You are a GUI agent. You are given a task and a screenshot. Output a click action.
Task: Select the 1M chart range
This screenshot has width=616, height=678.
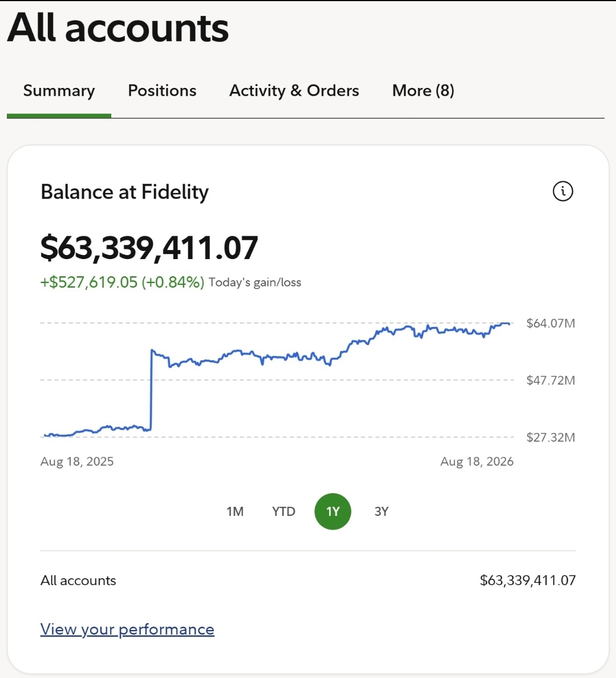pos(235,511)
